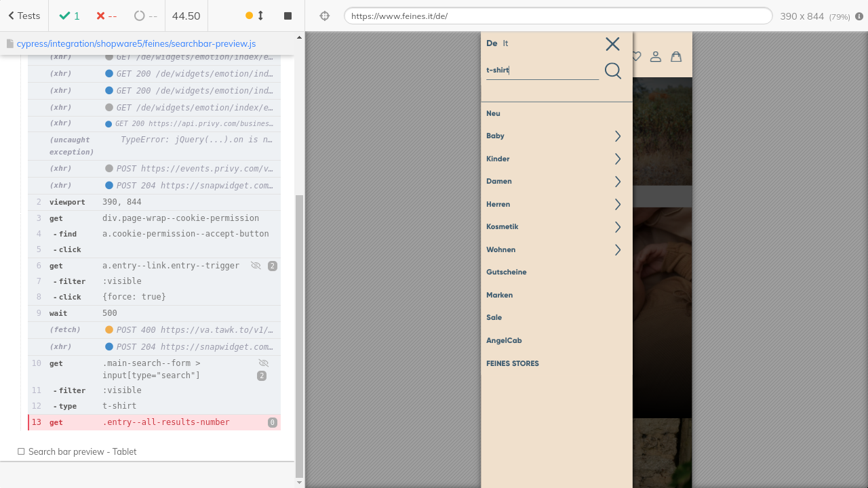Viewport: 868px width, 488px height.
Task: Expand the Damen category arrow
Action: coord(617,182)
